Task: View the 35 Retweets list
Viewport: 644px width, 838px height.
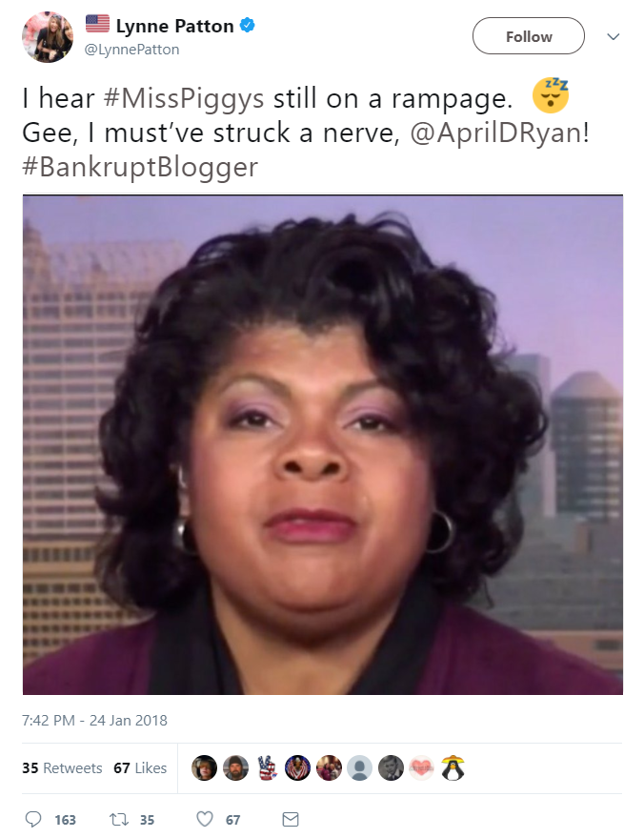Action: point(62,768)
